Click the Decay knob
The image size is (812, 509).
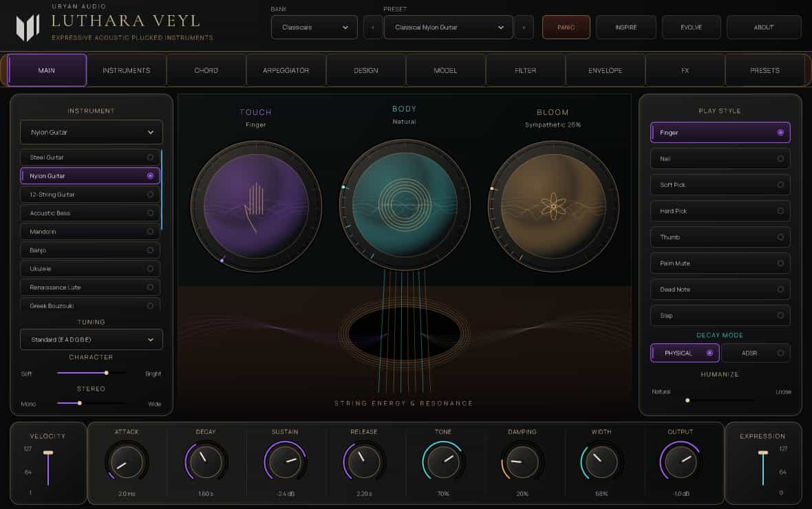coord(206,462)
